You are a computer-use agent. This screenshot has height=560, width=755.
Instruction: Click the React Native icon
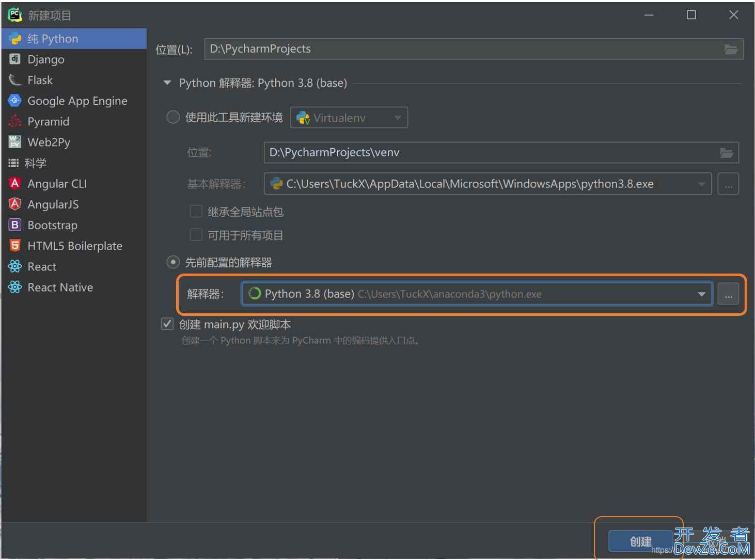pyautogui.click(x=15, y=287)
